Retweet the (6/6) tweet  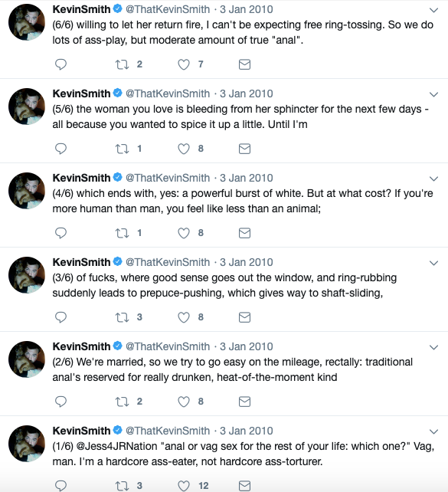pyautogui.click(x=122, y=64)
